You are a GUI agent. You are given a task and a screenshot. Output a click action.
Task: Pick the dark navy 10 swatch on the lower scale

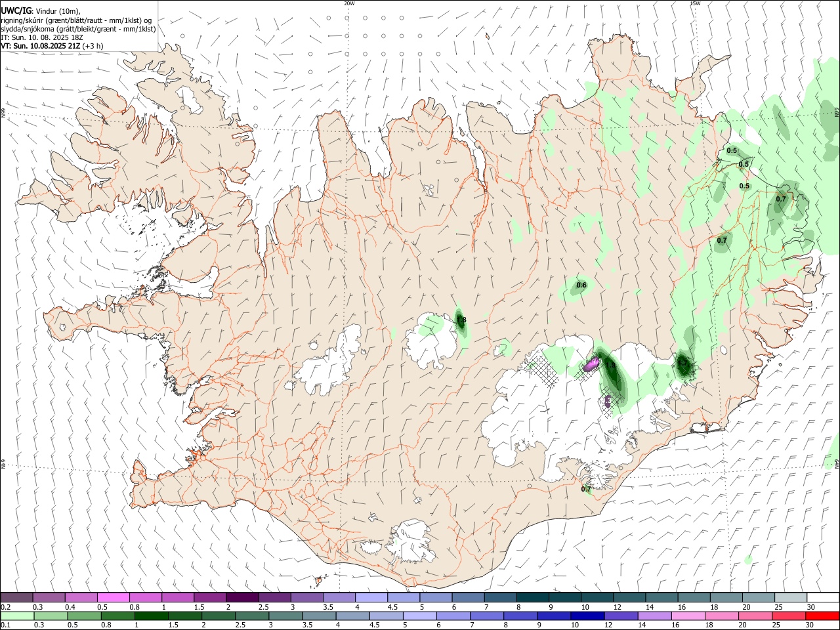(587, 616)
